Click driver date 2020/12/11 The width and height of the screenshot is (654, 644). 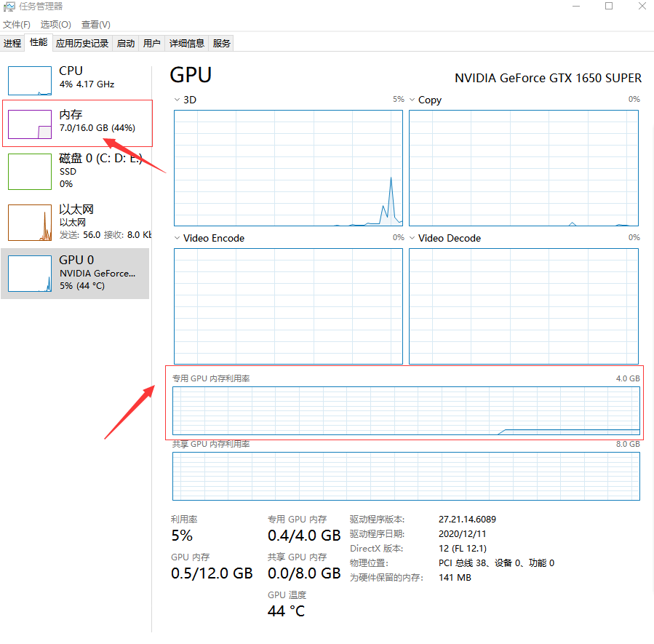[462, 534]
